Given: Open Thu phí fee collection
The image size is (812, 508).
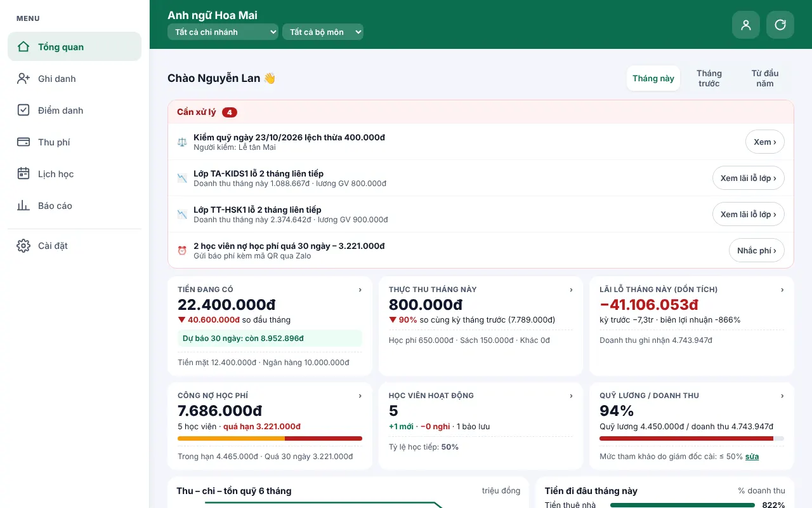Looking at the screenshot, I should click(x=74, y=142).
